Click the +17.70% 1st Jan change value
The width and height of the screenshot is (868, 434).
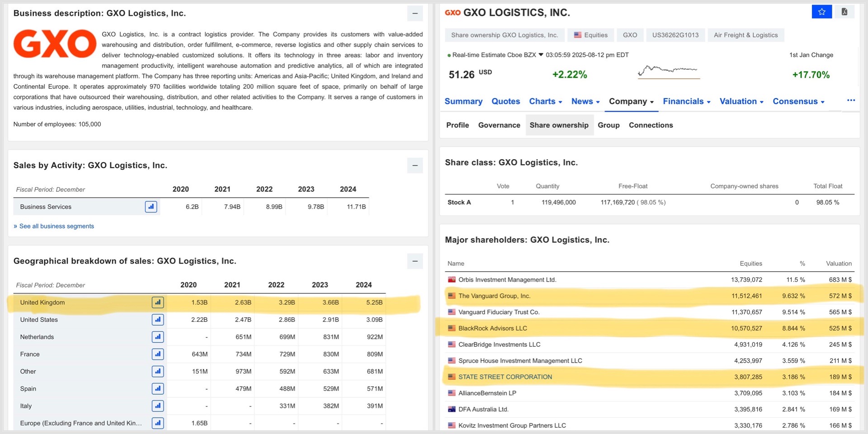[811, 75]
